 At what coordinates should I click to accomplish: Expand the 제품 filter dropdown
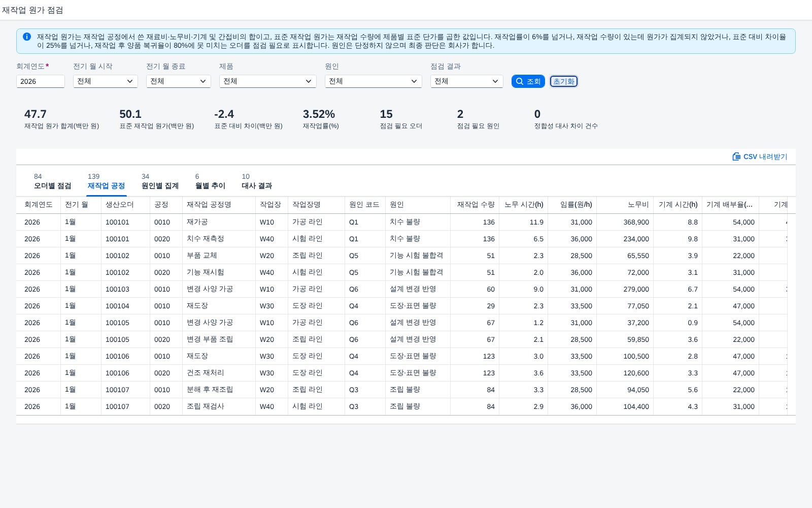[268, 81]
